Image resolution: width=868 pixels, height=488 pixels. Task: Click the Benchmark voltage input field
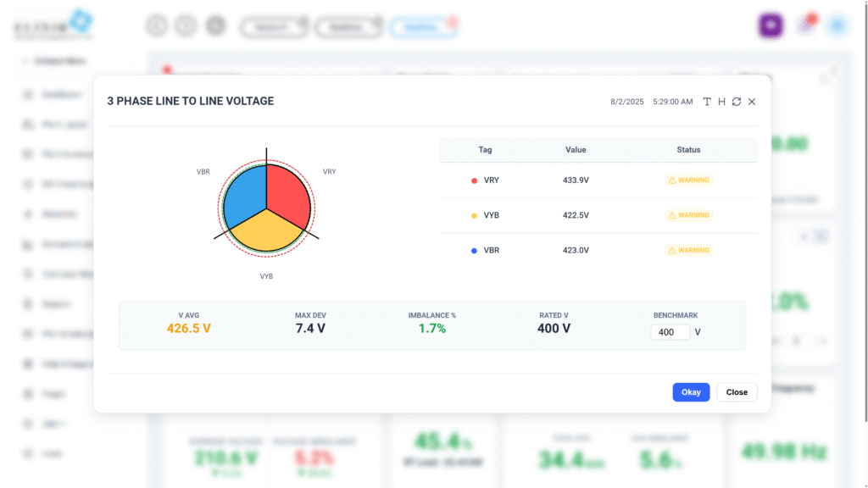pos(670,332)
